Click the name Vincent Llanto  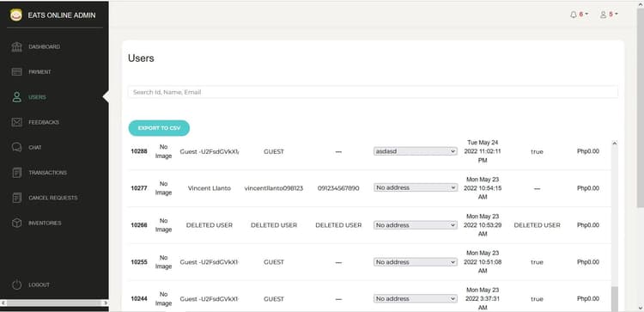[210, 188]
